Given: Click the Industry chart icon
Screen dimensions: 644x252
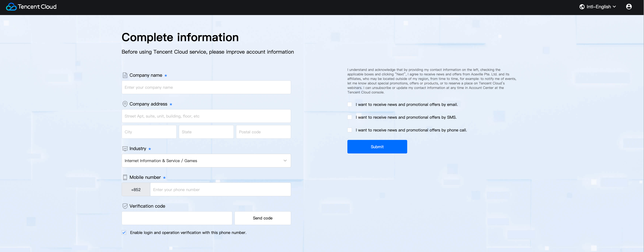Looking at the screenshot, I should pyautogui.click(x=125, y=149).
